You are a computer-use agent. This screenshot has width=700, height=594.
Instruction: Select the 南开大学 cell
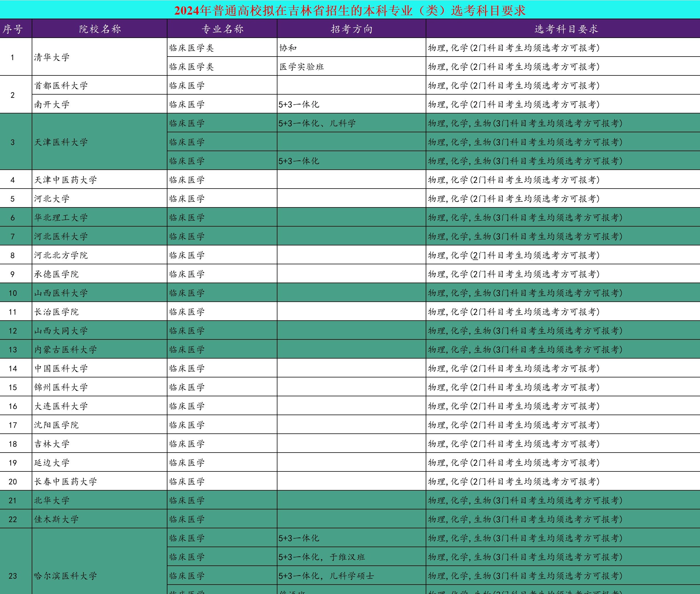(x=100, y=104)
